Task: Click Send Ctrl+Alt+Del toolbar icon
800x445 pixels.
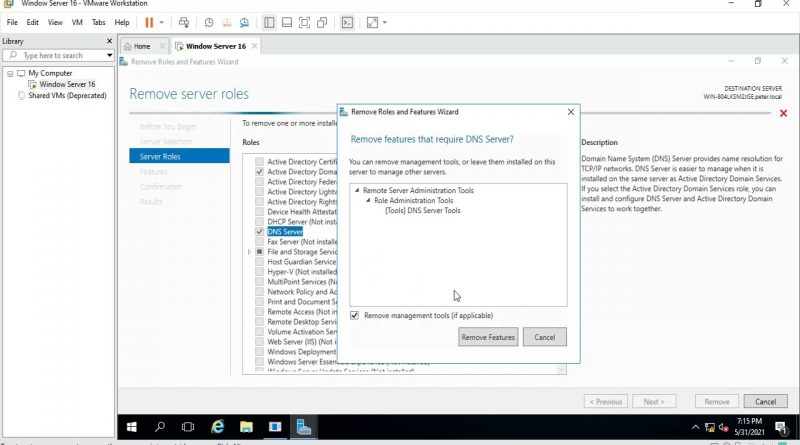Action: pyautogui.click(x=184, y=22)
